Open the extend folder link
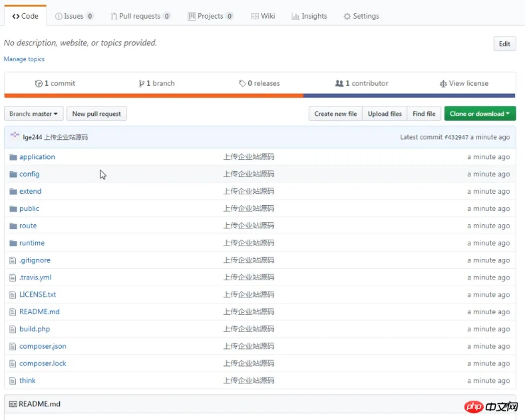Image resolution: width=525 pixels, height=420 pixels. click(x=31, y=192)
